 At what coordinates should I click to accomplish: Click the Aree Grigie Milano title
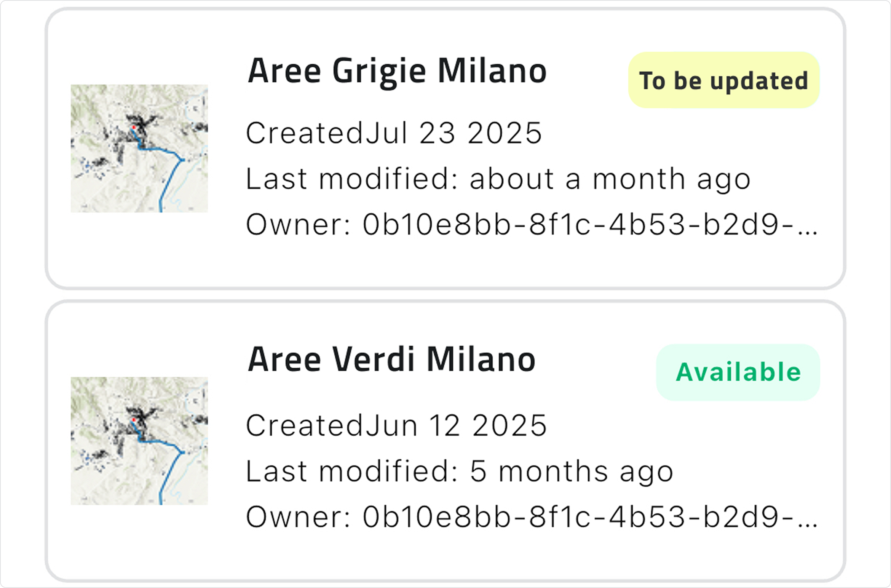click(x=397, y=72)
